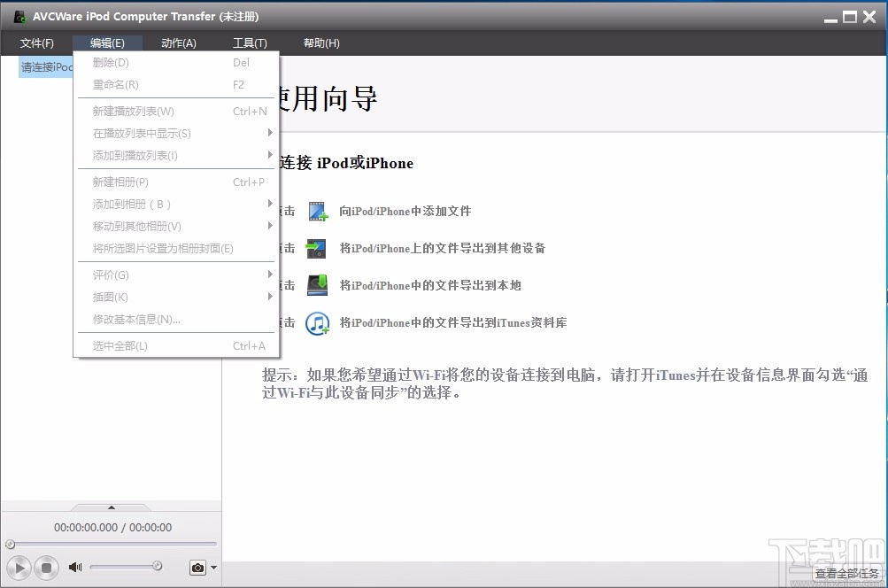Open the 帮助 menu
The height and width of the screenshot is (588, 888).
tap(321, 43)
